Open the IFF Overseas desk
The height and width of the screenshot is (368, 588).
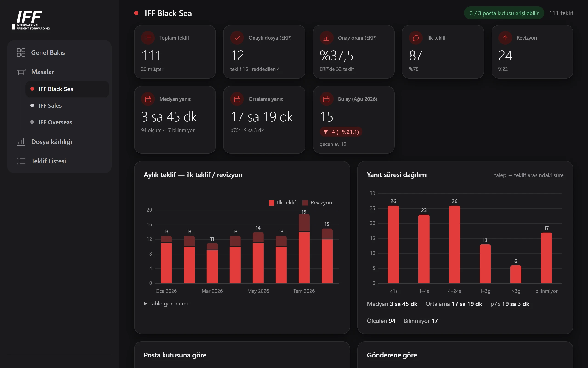(67, 122)
